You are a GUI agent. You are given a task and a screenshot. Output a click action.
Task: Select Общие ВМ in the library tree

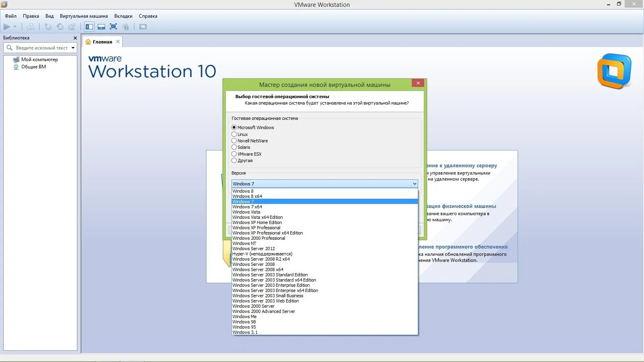[33, 67]
